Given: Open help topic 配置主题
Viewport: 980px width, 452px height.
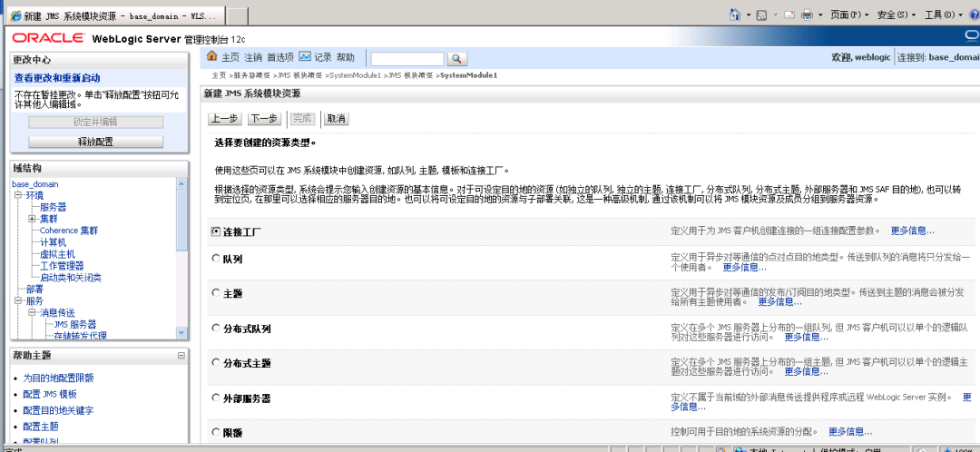Looking at the screenshot, I should (x=41, y=427).
